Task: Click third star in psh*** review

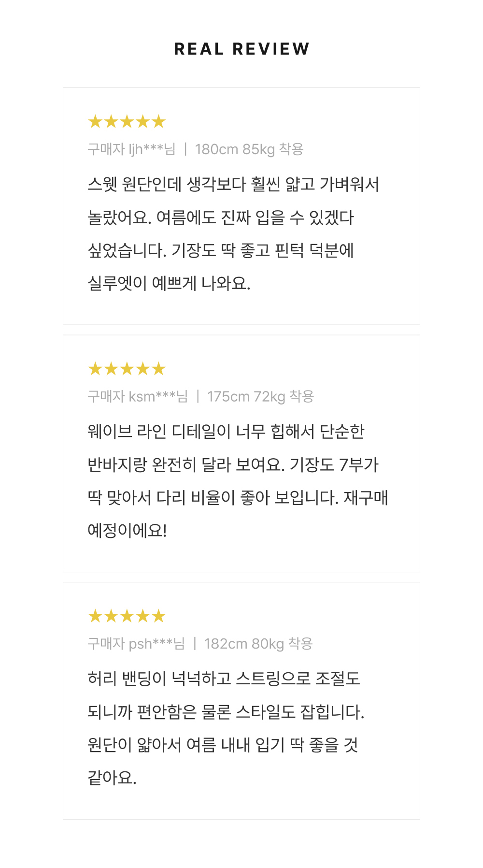Action: coord(127,616)
